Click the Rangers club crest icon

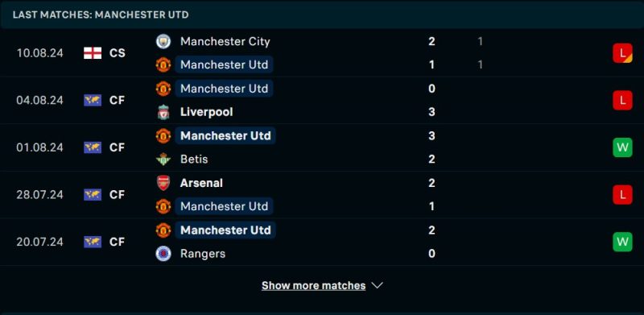tap(163, 253)
